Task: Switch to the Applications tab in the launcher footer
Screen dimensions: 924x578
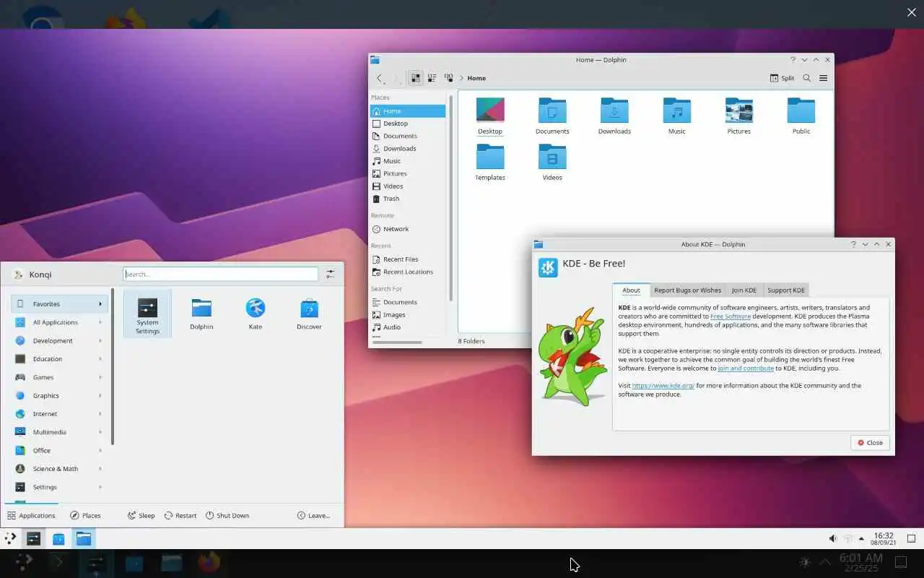Action: coord(31,515)
